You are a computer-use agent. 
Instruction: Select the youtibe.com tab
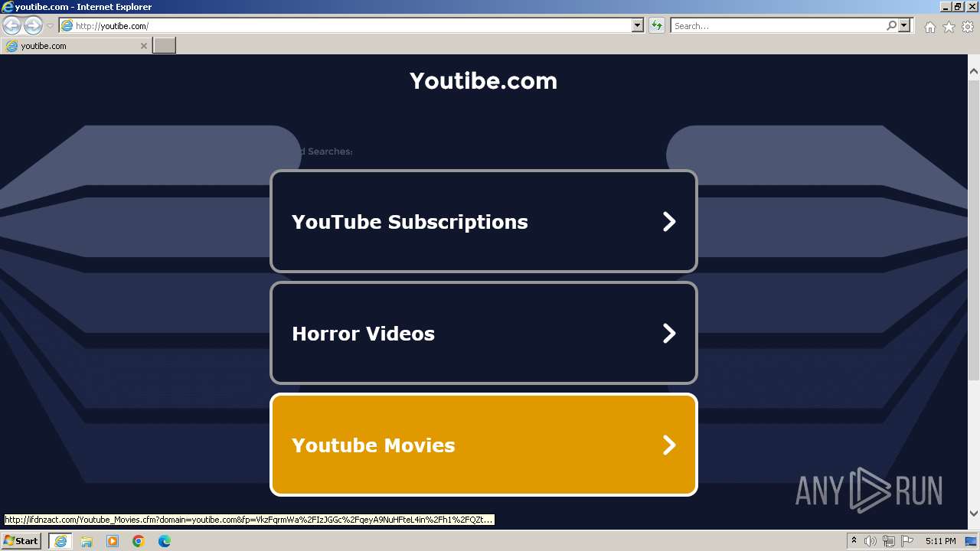(77, 46)
